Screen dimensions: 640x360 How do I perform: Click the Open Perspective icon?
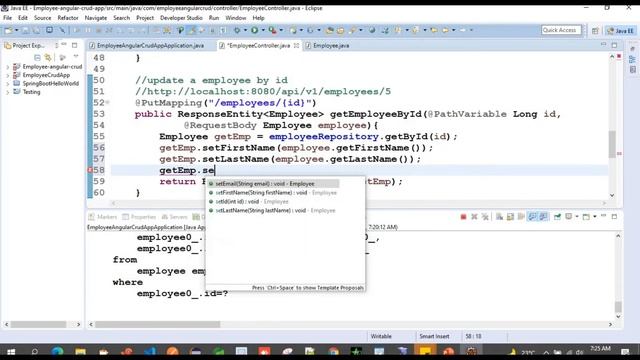coord(595,31)
